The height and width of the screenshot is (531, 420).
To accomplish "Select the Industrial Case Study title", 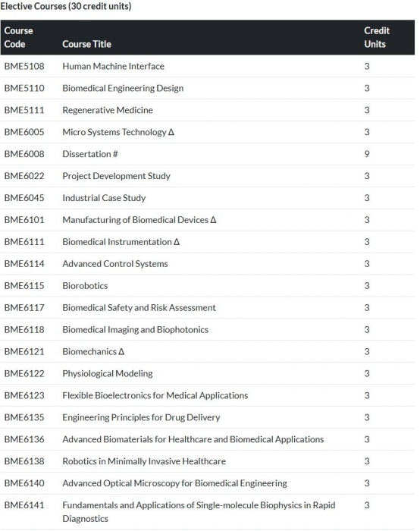I will [x=104, y=198].
